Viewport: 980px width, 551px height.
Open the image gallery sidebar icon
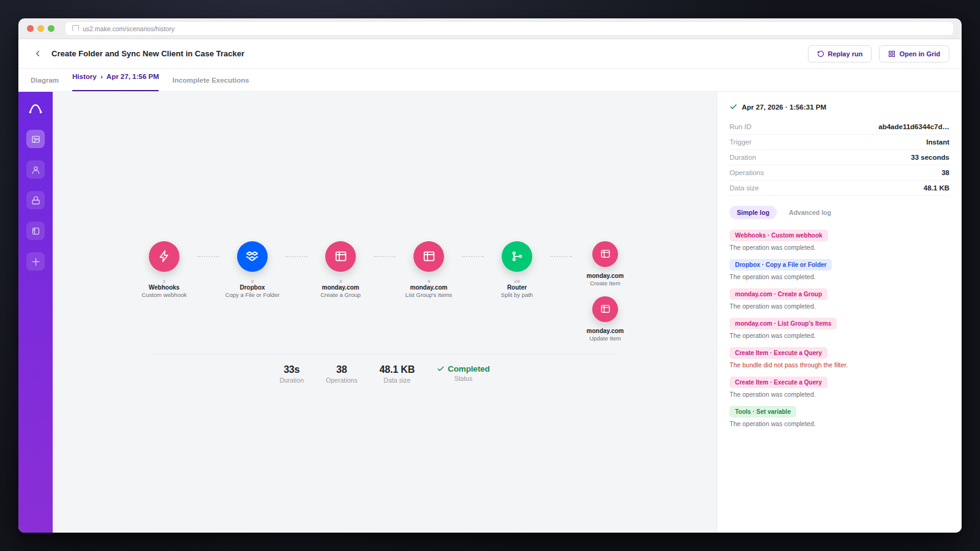pyautogui.click(x=36, y=139)
